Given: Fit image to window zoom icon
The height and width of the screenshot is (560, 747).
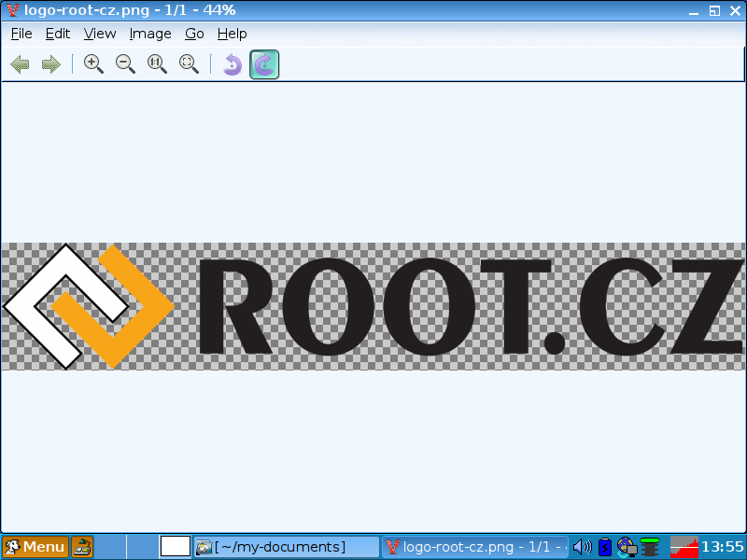Looking at the screenshot, I should pyautogui.click(x=189, y=63).
